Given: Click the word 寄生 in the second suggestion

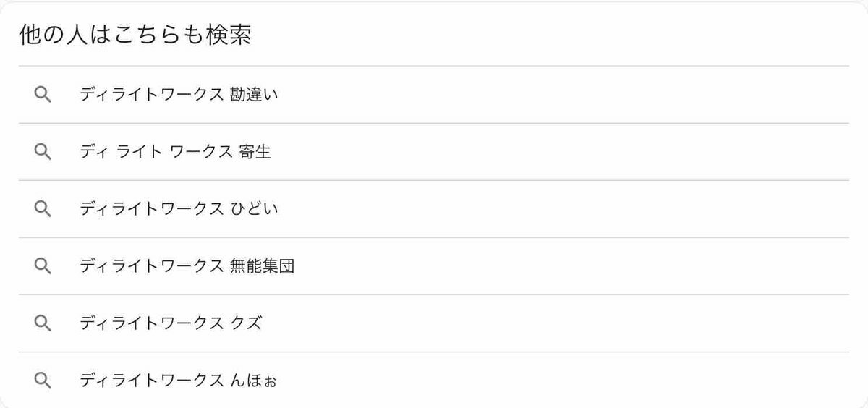Looking at the screenshot, I should pyautogui.click(x=255, y=152).
